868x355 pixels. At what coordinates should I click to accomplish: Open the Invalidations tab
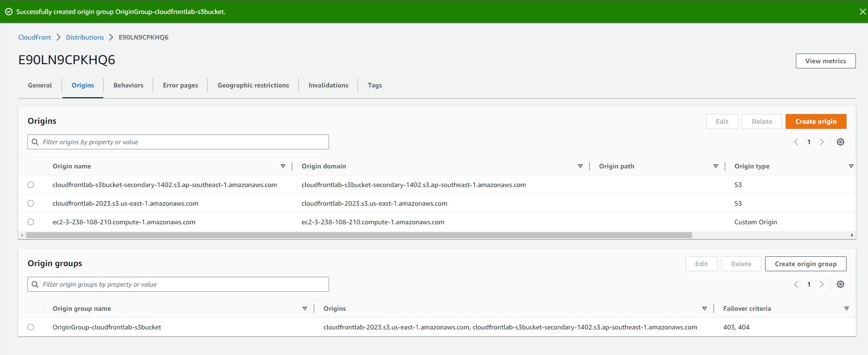[x=328, y=85]
